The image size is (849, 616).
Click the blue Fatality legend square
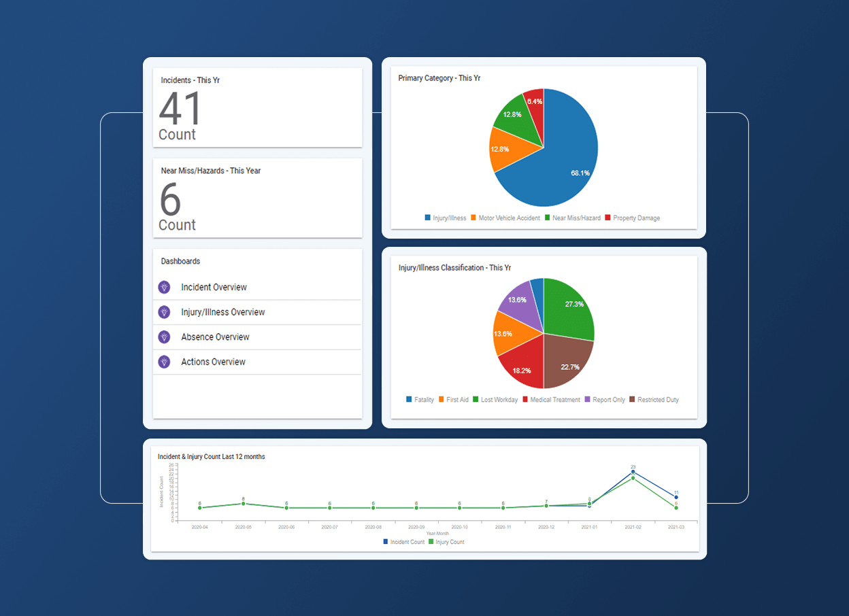click(x=408, y=399)
